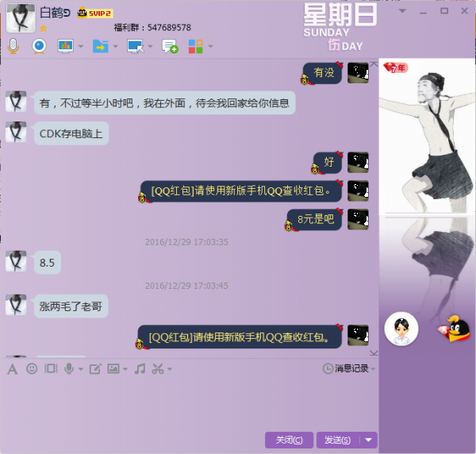476x454 pixels.
Task: Click the message bubble 好
Action: click(328, 163)
